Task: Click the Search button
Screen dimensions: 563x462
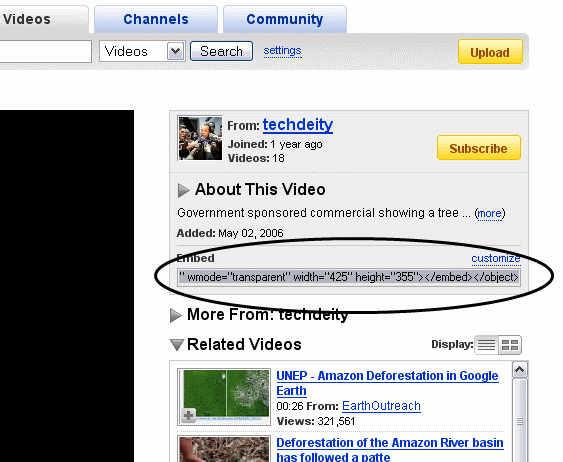Action: (x=221, y=51)
